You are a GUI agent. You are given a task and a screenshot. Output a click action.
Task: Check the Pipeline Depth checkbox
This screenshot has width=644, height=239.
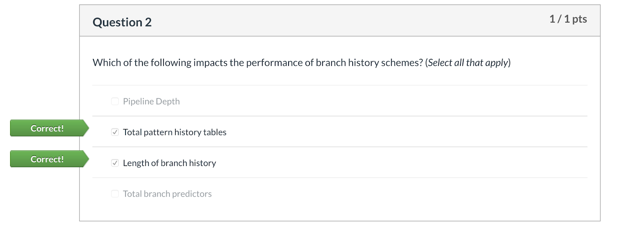pyautogui.click(x=115, y=102)
